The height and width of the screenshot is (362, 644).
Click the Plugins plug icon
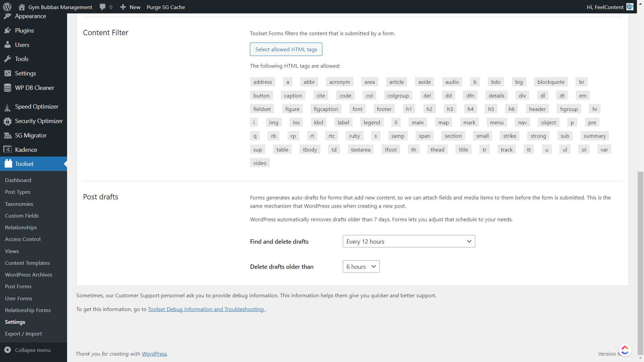(x=8, y=31)
